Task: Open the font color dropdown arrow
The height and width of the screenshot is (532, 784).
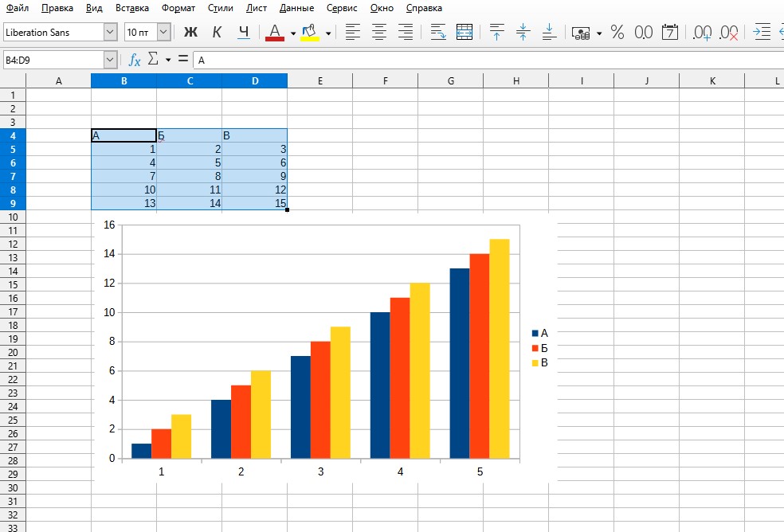Action: pos(293,33)
